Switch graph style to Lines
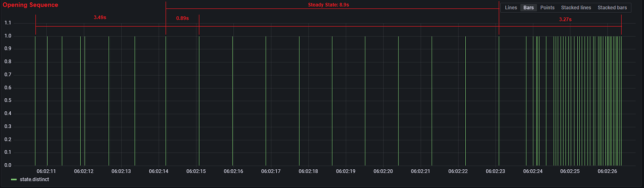Viewport: 644px width, 188px height. coord(511,8)
